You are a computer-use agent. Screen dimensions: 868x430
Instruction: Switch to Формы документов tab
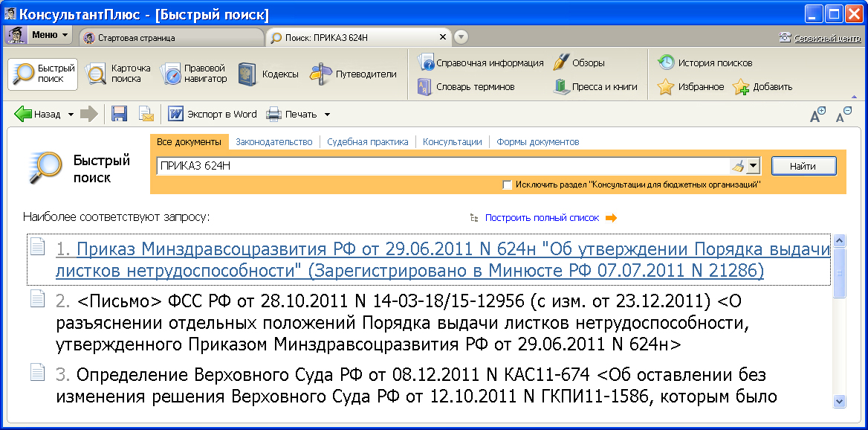(x=538, y=142)
